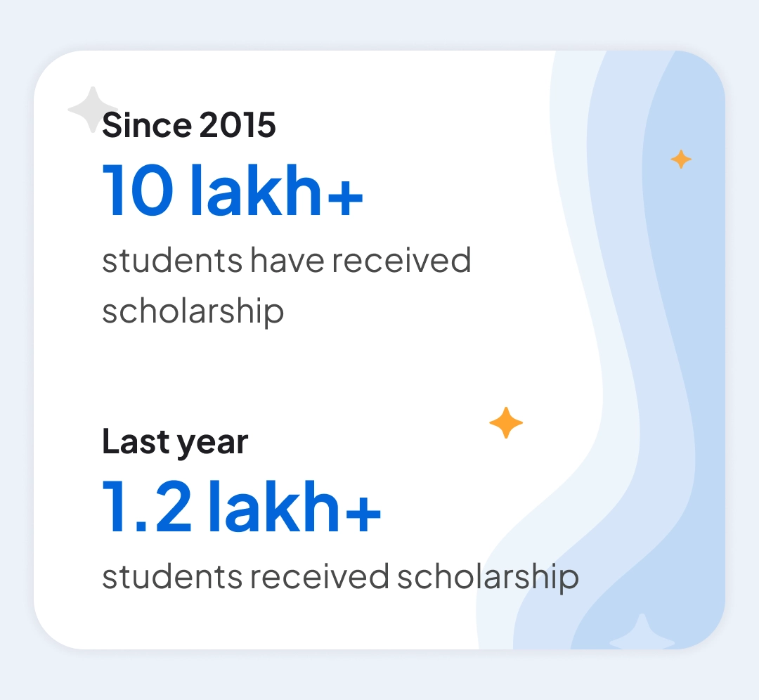The width and height of the screenshot is (759, 700).
Task: Select the Since 2015 heading
Action: (189, 126)
